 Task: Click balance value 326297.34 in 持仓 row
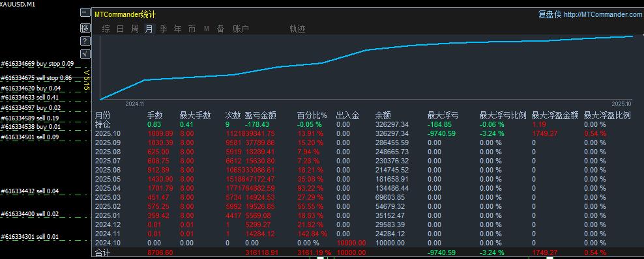[x=392, y=124]
